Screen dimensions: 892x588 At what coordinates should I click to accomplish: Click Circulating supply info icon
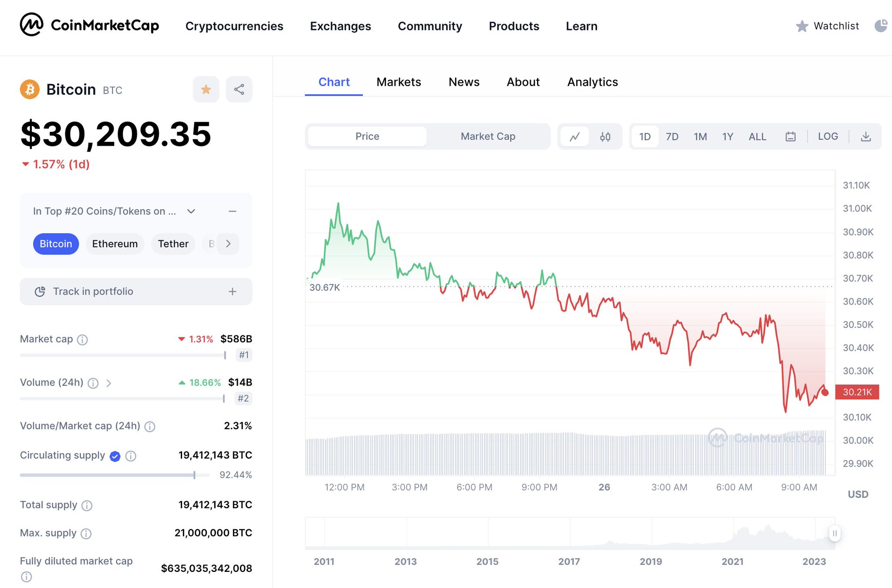pyautogui.click(x=131, y=456)
